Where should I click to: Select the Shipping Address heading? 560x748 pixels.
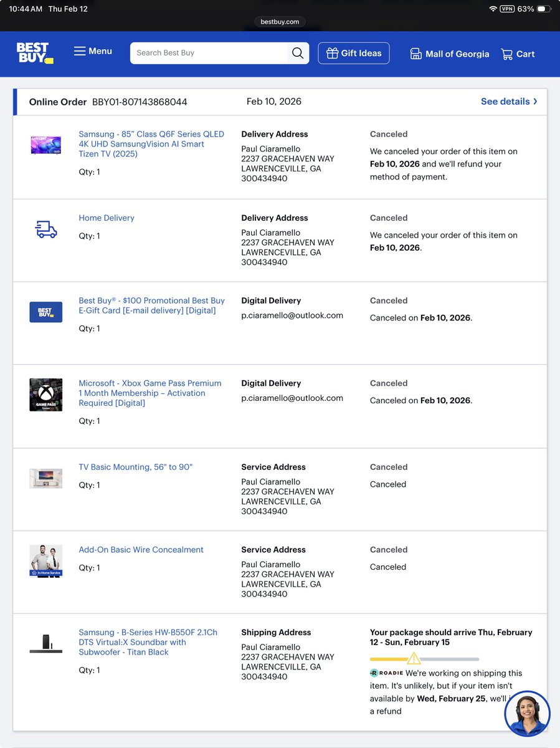[x=276, y=632]
